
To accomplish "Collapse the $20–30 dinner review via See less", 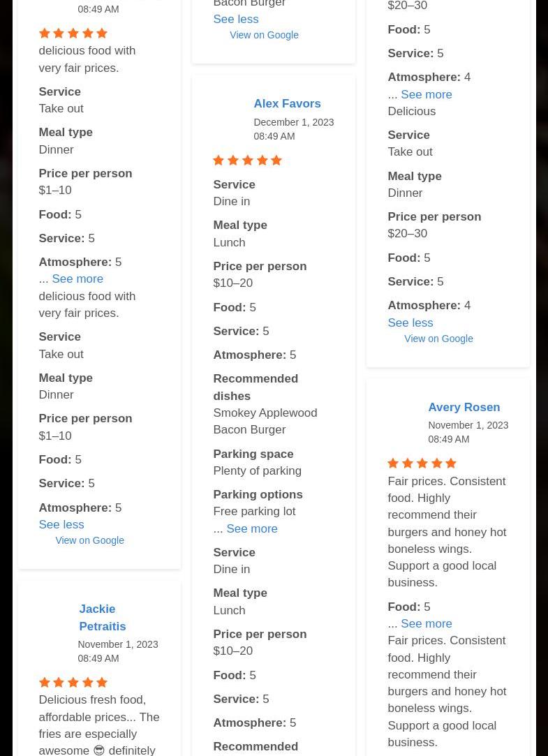I will (410, 323).
